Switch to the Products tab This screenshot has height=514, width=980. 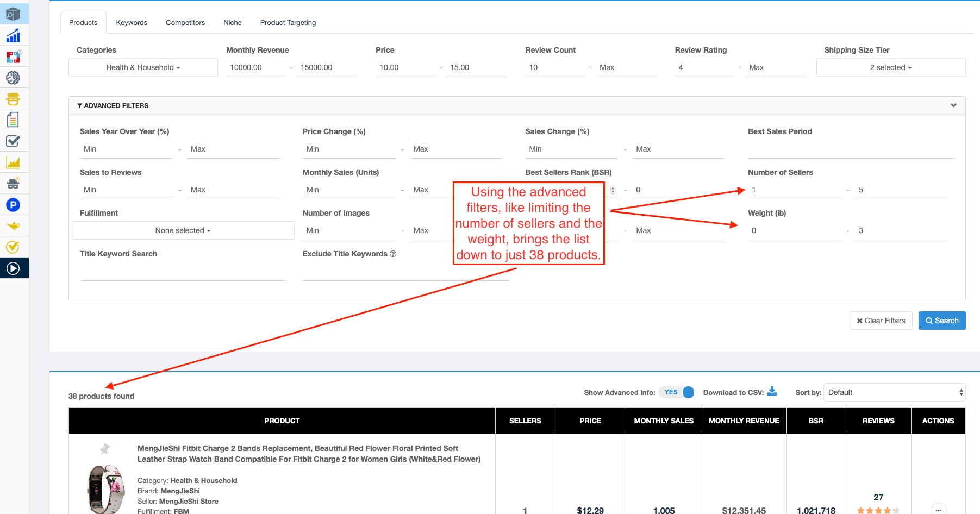tap(83, 23)
